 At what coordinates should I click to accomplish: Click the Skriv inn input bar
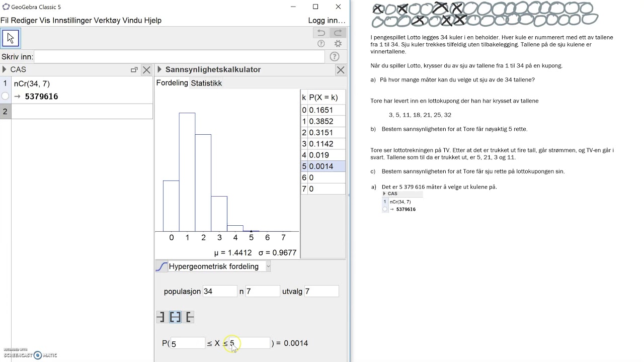click(180, 57)
